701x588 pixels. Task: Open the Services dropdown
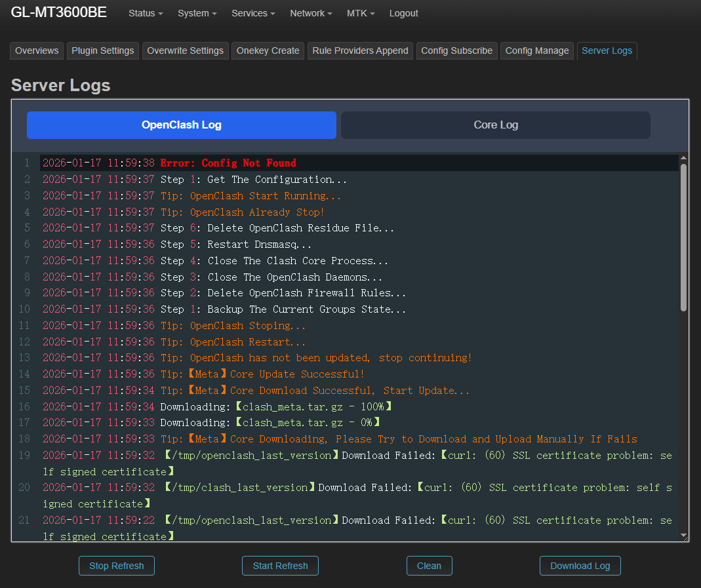[x=252, y=13]
